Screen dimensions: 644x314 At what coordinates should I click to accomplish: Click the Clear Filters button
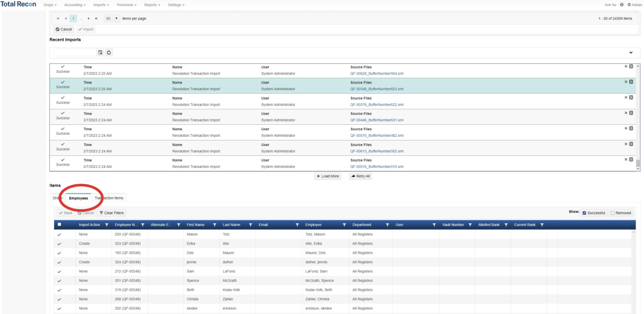tap(111, 213)
